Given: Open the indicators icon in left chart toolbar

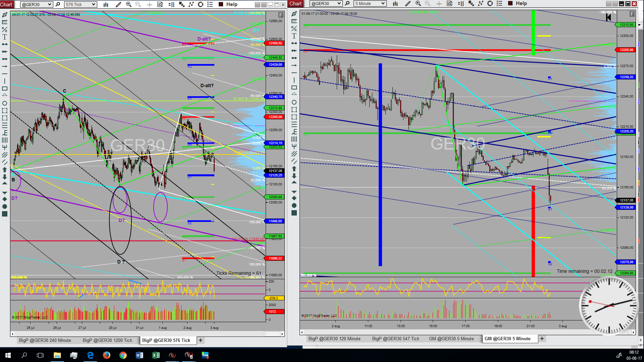Looking at the screenshot, I should [x=171, y=4].
